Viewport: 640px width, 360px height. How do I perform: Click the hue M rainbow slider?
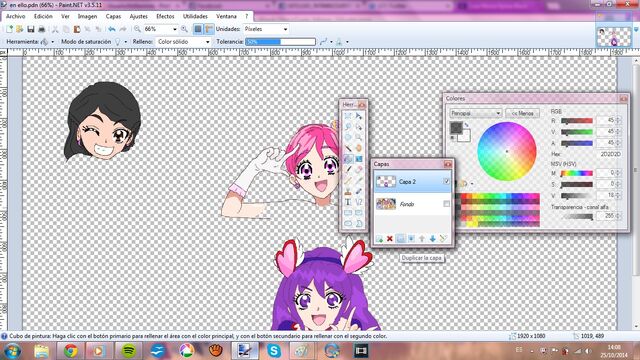pyautogui.click(x=577, y=173)
